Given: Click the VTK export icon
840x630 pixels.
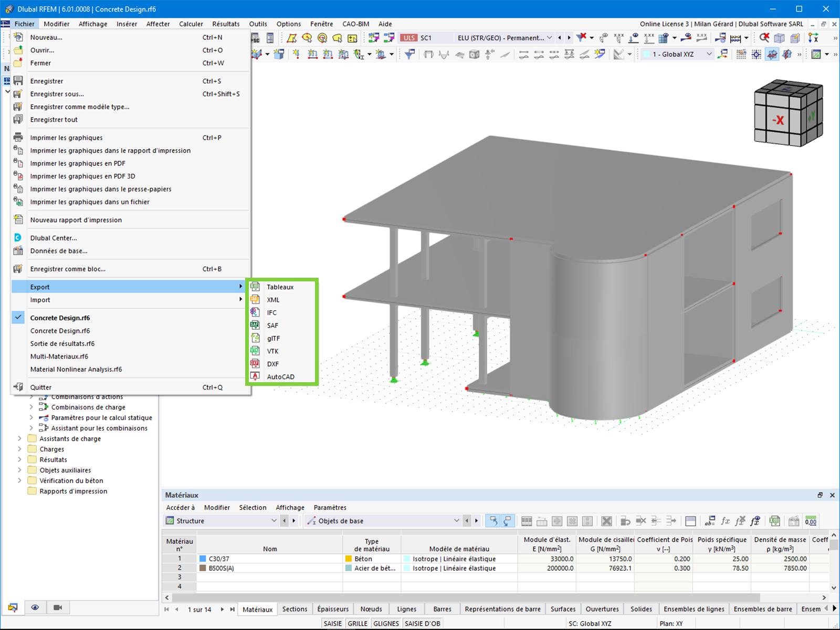Looking at the screenshot, I should [x=255, y=351].
